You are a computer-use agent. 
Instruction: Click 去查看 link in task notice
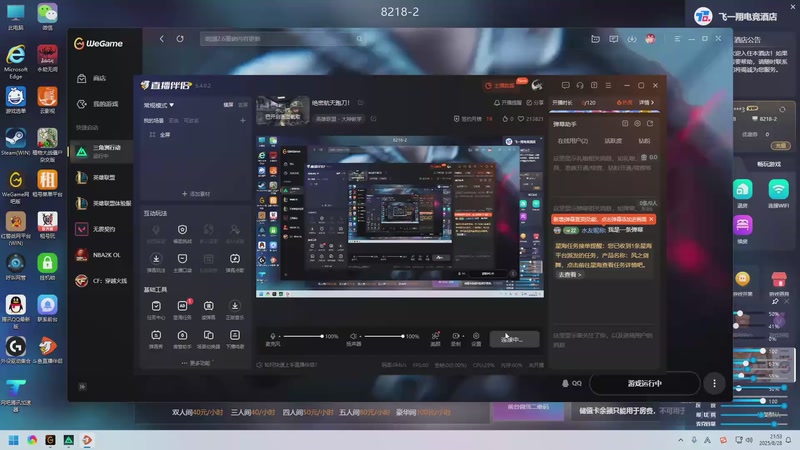click(569, 274)
